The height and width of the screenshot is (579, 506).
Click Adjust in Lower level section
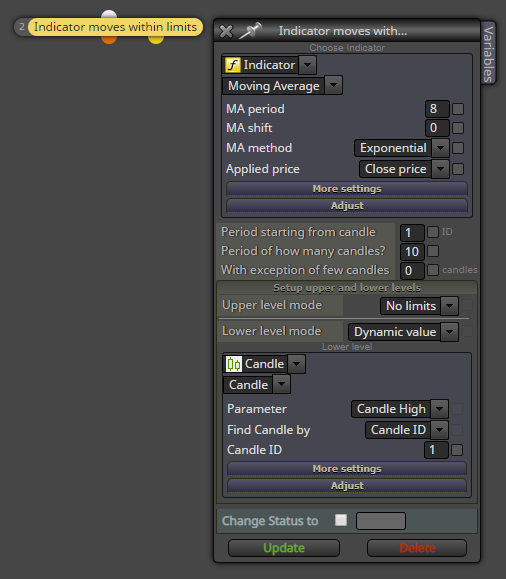pos(347,486)
